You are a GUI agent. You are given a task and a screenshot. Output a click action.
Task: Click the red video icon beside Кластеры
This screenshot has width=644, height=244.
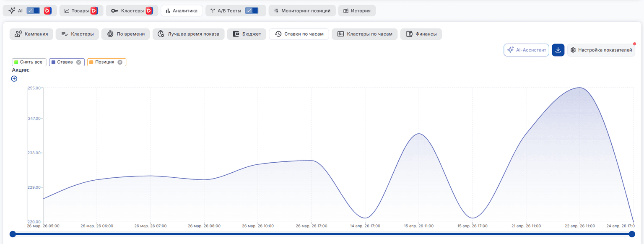pyautogui.click(x=149, y=10)
